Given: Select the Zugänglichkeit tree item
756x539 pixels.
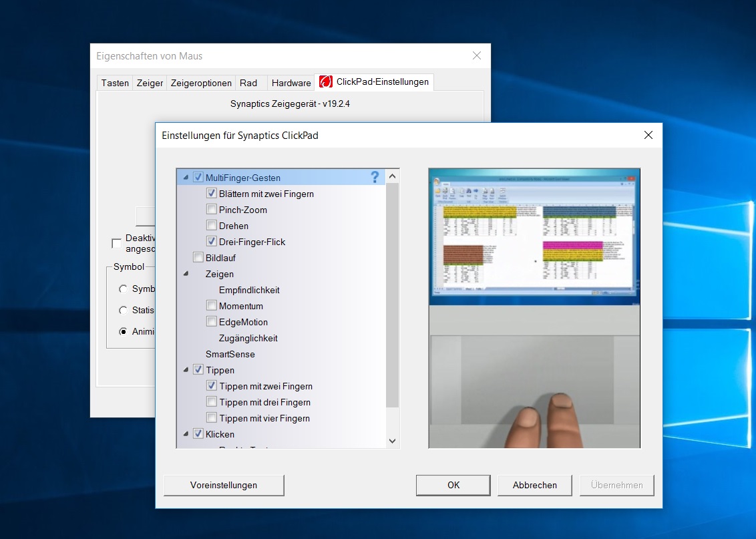Looking at the screenshot, I should pos(248,338).
